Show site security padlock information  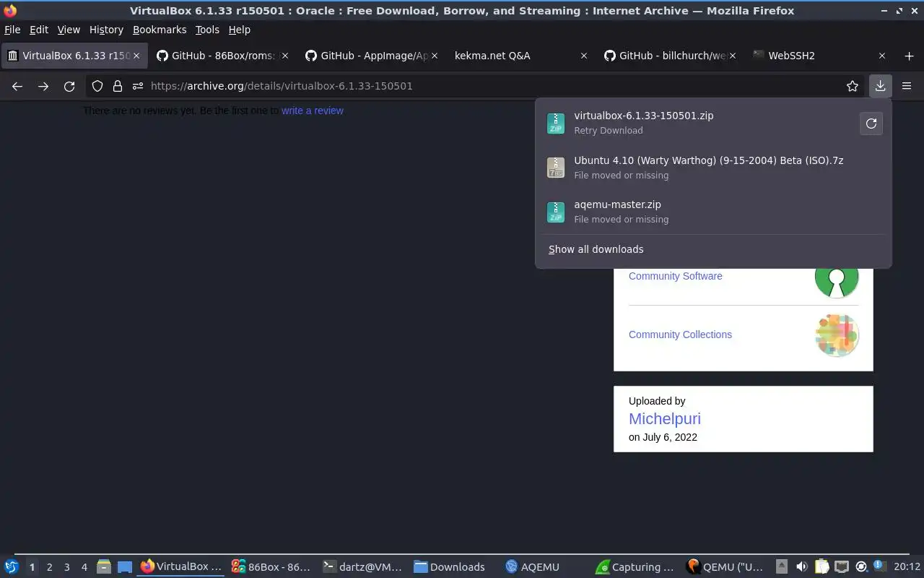point(118,86)
